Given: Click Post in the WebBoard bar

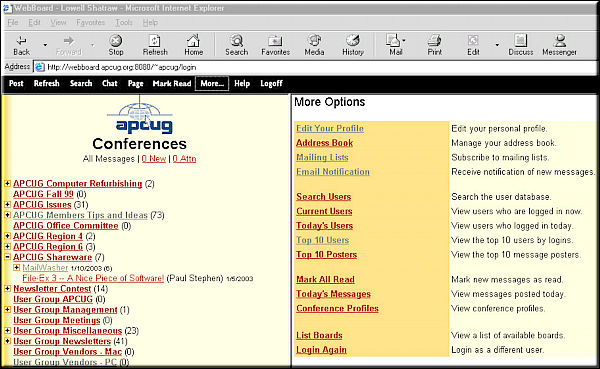Looking at the screenshot, I should [16, 83].
